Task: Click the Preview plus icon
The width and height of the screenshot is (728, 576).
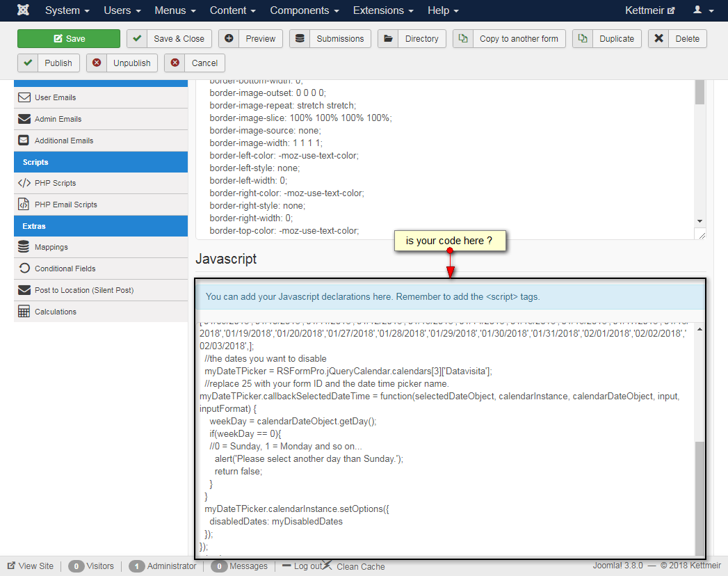Action: 229,38
